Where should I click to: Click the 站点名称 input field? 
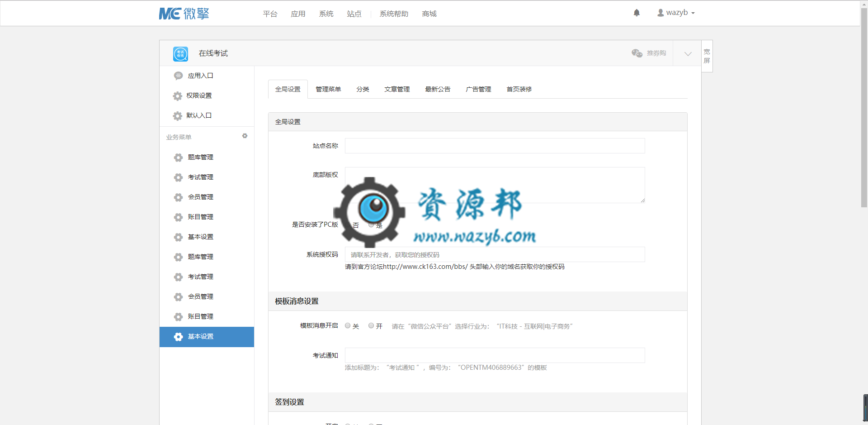click(495, 146)
